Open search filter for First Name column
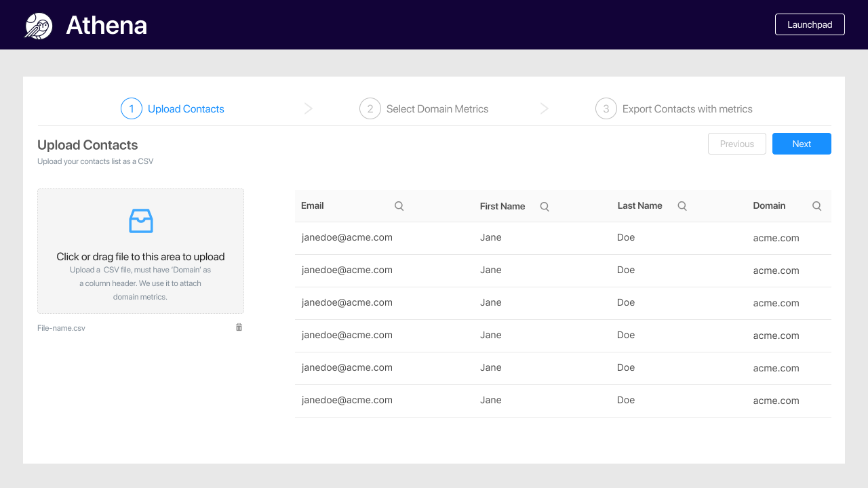 545,207
